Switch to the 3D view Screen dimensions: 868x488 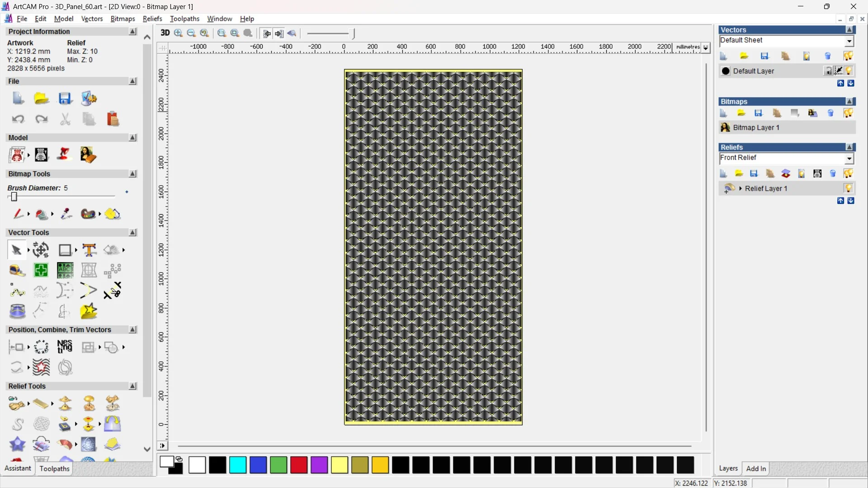165,33
